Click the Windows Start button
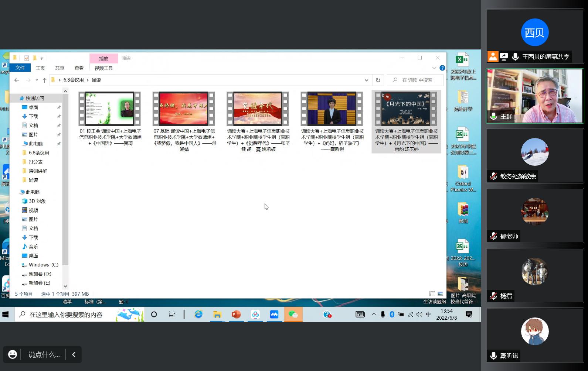 coord(6,315)
